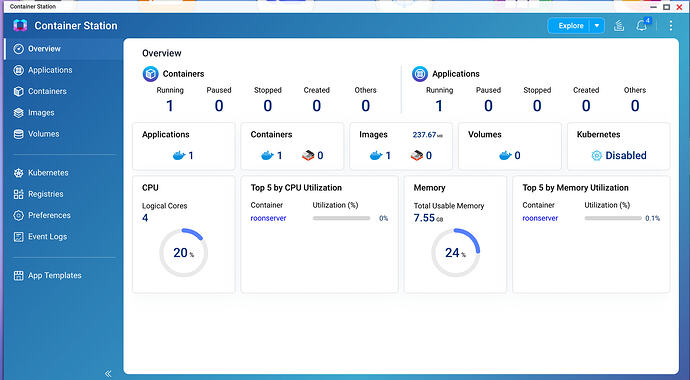This screenshot has height=380, width=690.
Task: Click the Applications grid icon in sidebar
Action: (18, 70)
